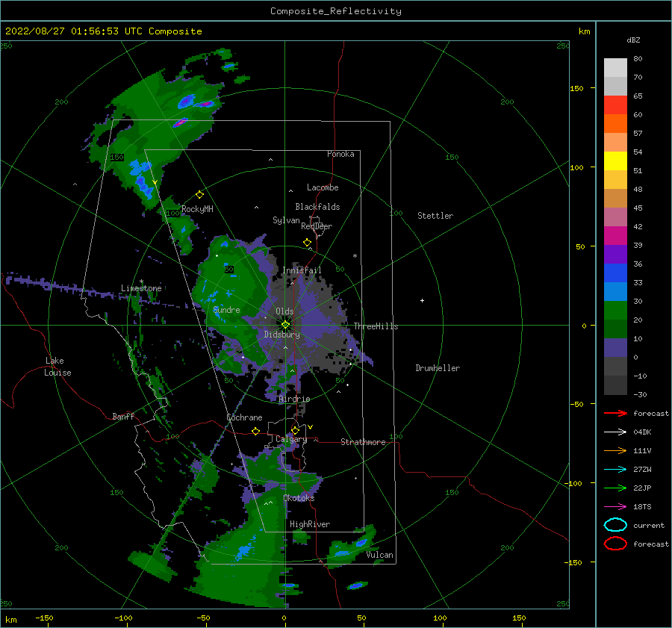Click the Stettler city label
Image resolution: width=672 pixels, height=628 pixels.
(435, 216)
